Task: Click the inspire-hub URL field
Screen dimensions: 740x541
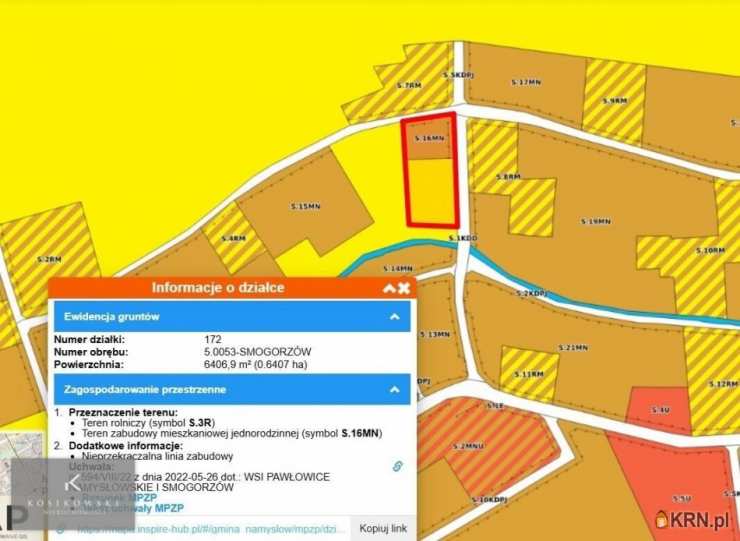Action: pyautogui.click(x=210, y=527)
